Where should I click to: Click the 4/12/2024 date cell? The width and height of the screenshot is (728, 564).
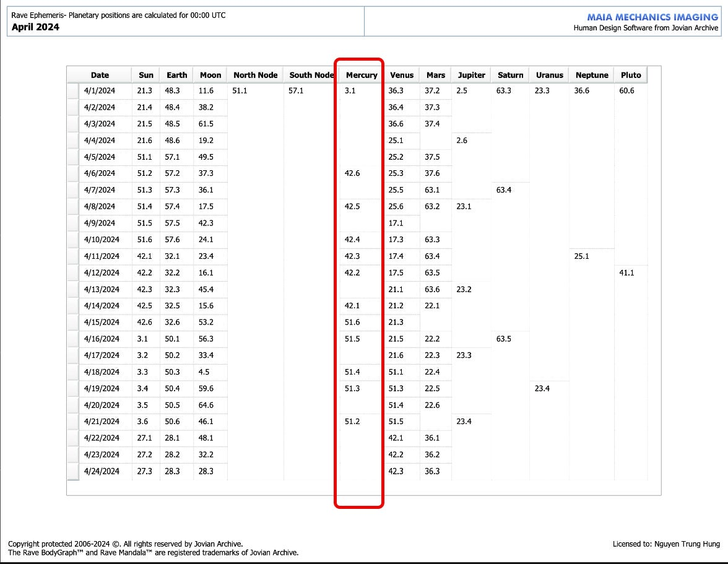(99, 273)
